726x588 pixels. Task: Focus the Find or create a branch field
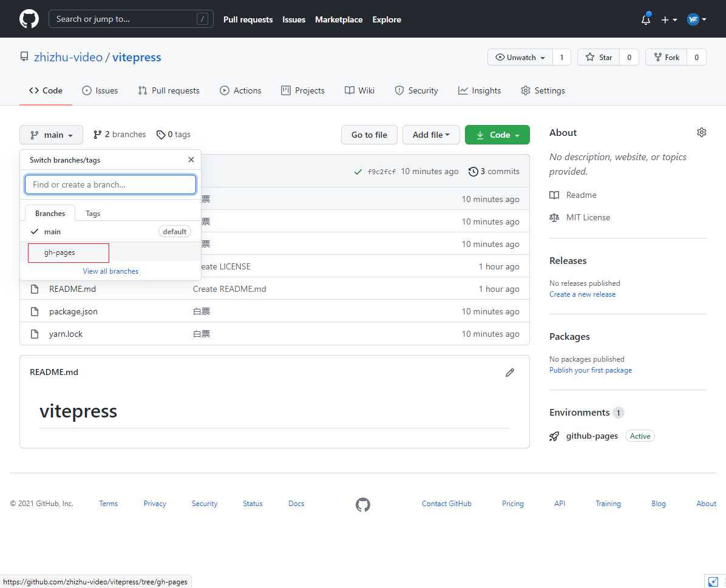[x=110, y=184]
